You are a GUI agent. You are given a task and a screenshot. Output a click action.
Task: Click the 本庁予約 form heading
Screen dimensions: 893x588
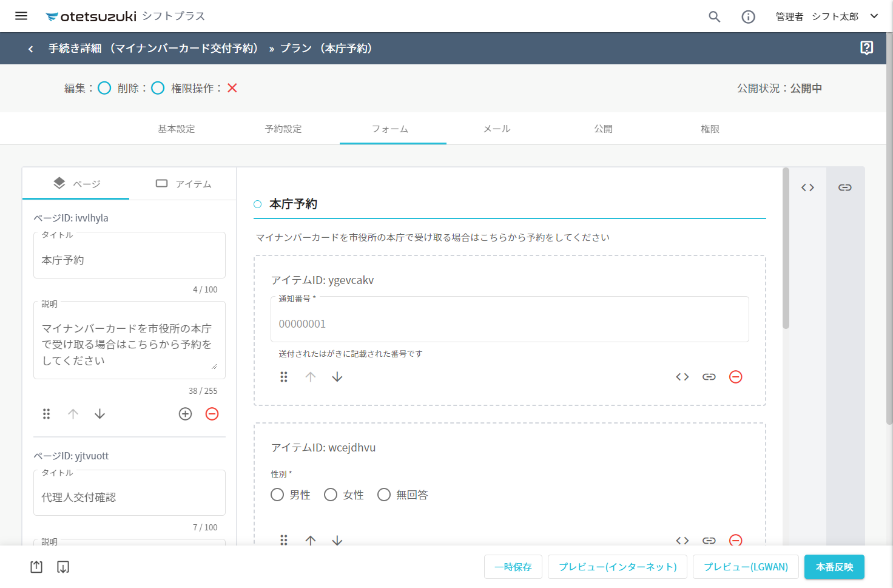[294, 204]
